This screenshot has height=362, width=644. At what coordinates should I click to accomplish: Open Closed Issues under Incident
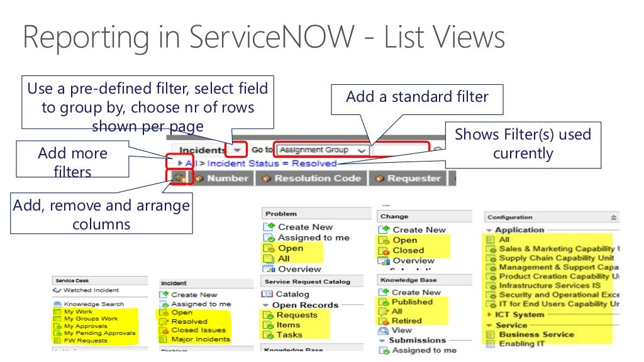[198, 330]
